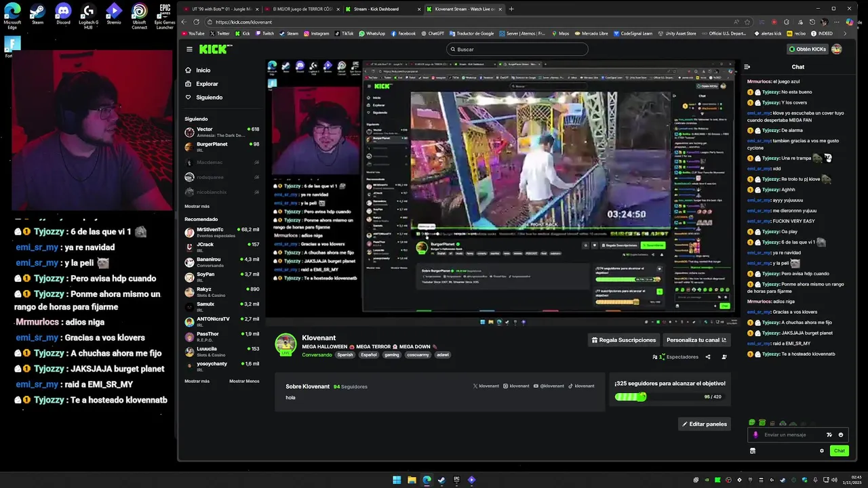Image resolution: width=868 pixels, height=488 pixels.
Task: Favorite this page with the star icon
Action: (x=747, y=22)
